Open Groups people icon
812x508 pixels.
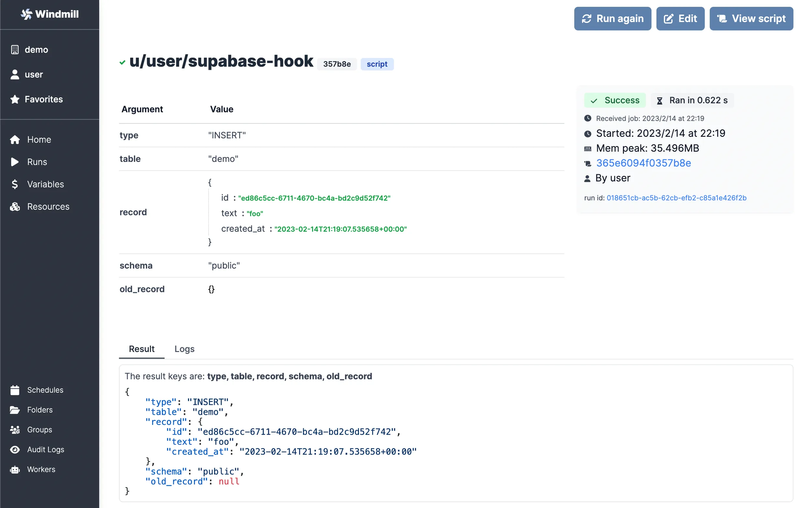[15, 430]
